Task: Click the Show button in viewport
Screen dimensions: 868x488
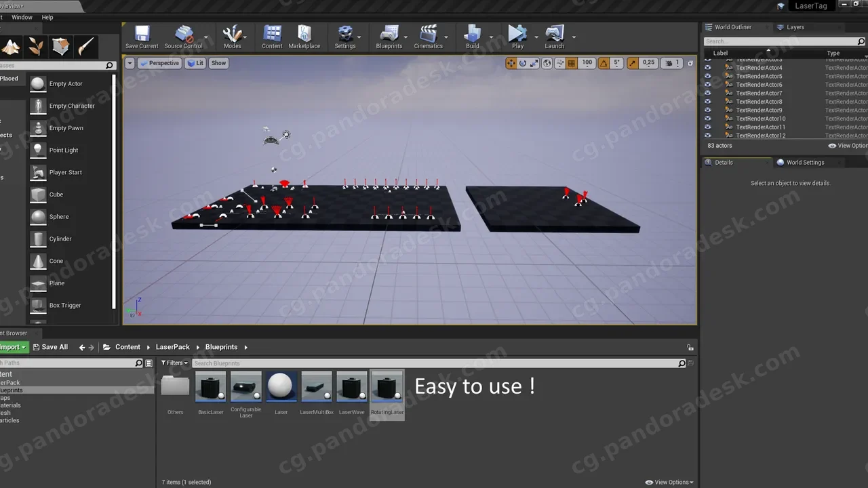Action: 218,63
